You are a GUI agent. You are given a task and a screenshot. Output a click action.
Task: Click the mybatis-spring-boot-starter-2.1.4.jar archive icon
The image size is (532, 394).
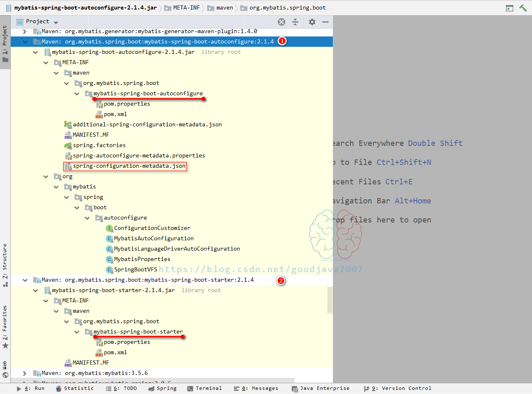(x=47, y=290)
